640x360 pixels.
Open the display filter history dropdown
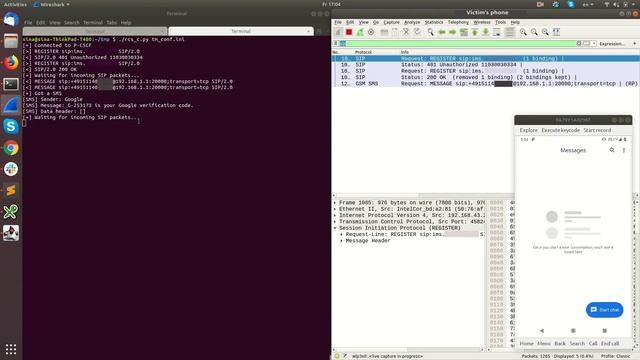594,43
